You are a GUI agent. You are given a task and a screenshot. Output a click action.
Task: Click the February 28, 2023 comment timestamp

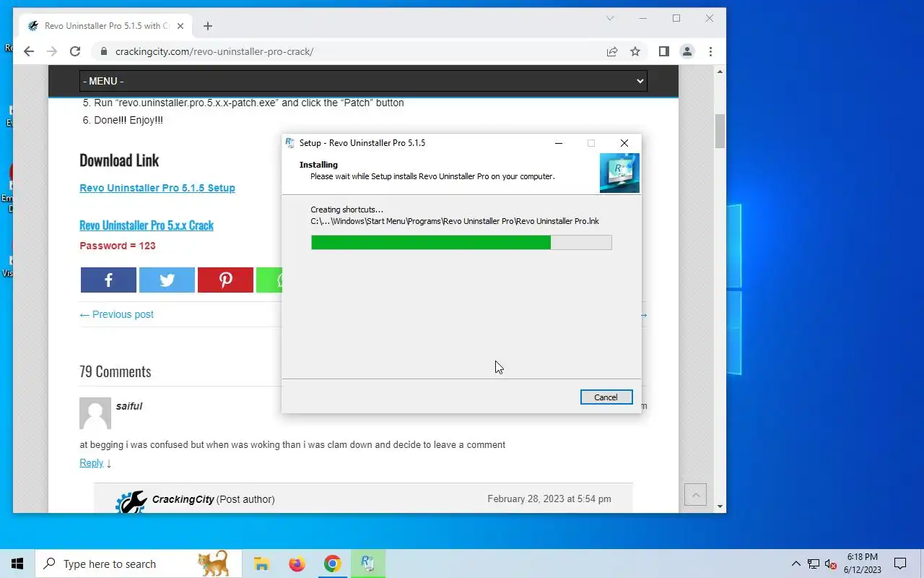coord(549,499)
